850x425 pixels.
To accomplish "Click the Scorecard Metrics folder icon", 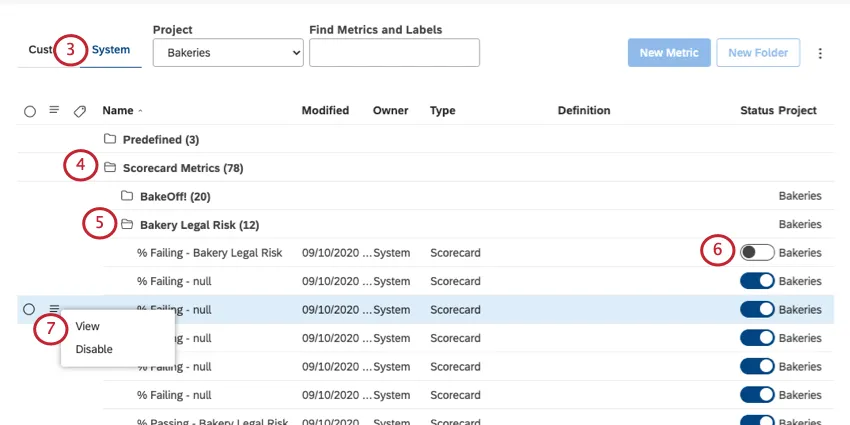I will [x=110, y=167].
